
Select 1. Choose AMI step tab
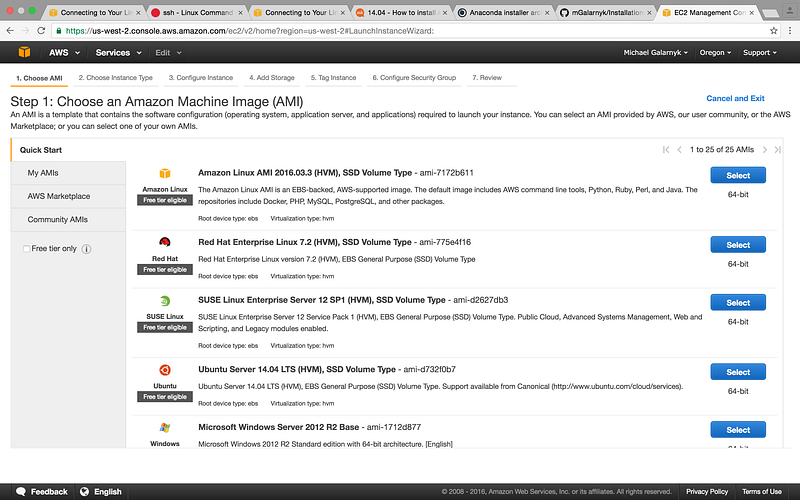point(39,78)
